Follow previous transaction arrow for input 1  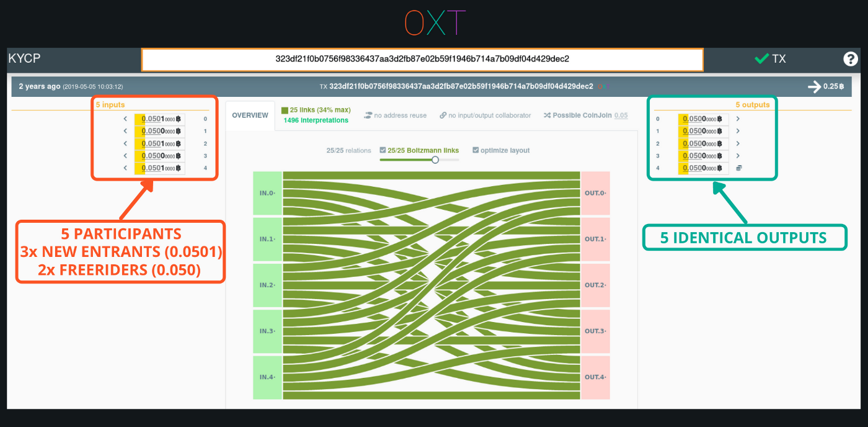tap(125, 131)
